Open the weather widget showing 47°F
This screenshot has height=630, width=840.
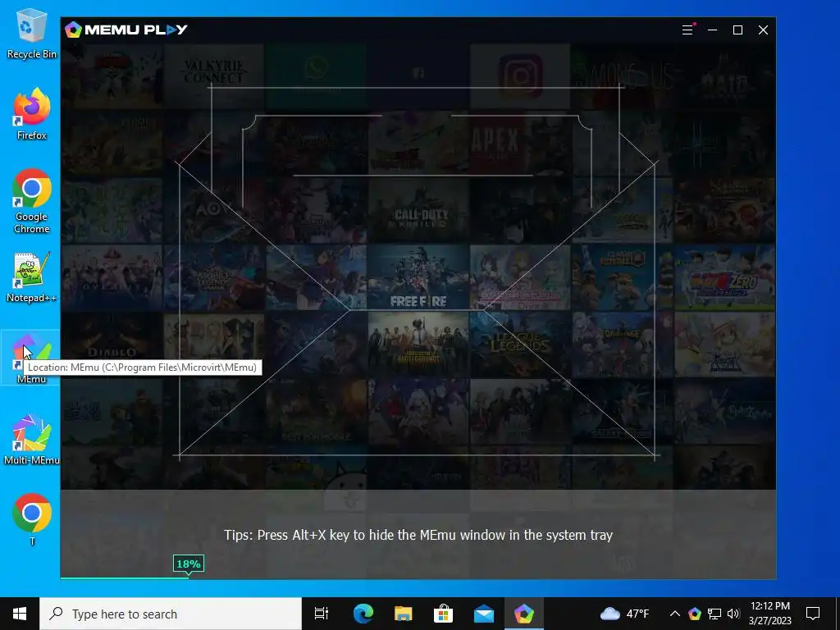(x=624, y=614)
